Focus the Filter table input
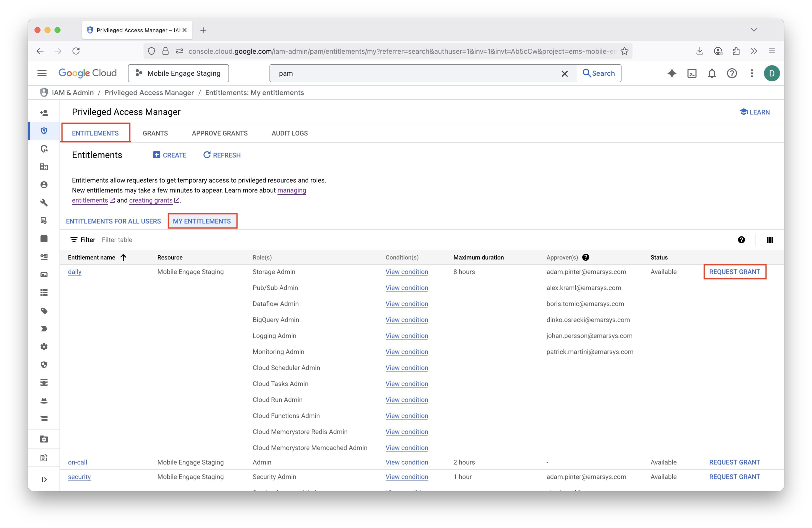This screenshot has width=812, height=528. tap(117, 240)
